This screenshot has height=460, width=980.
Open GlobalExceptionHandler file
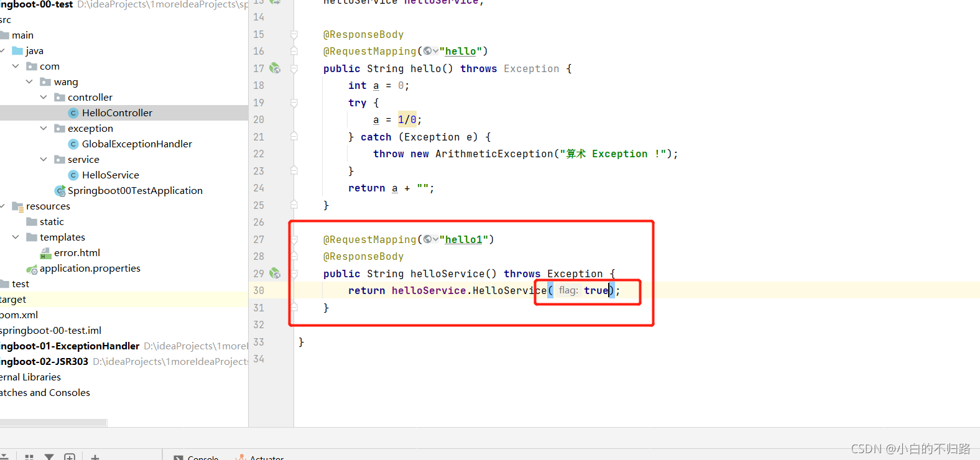coord(137,144)
